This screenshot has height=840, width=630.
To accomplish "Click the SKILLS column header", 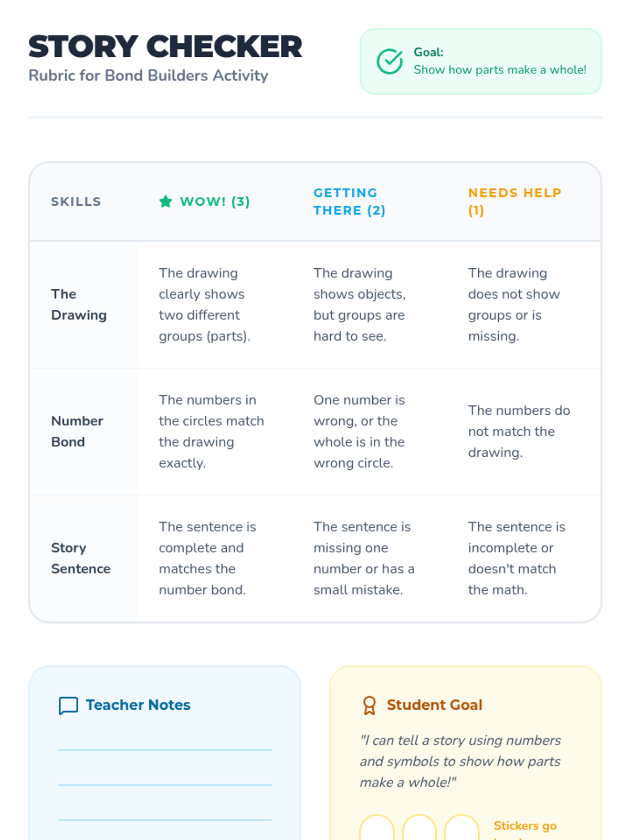I will tap(76, 202).
